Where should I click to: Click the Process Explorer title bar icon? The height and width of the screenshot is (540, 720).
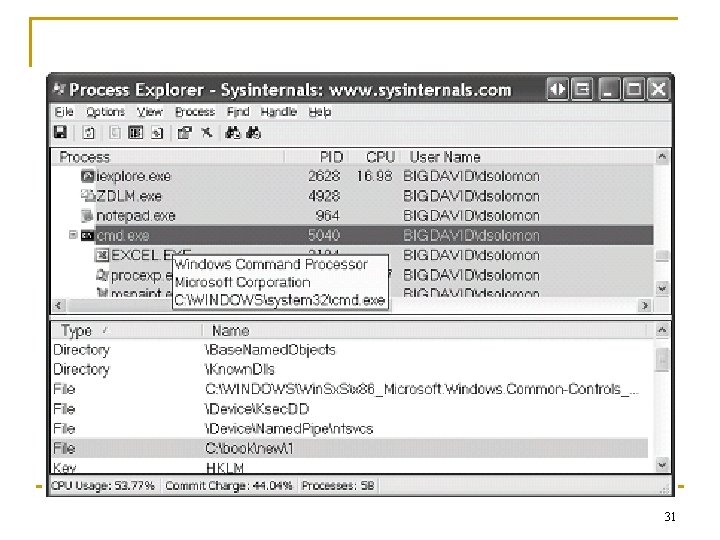[x=59, y=89]
